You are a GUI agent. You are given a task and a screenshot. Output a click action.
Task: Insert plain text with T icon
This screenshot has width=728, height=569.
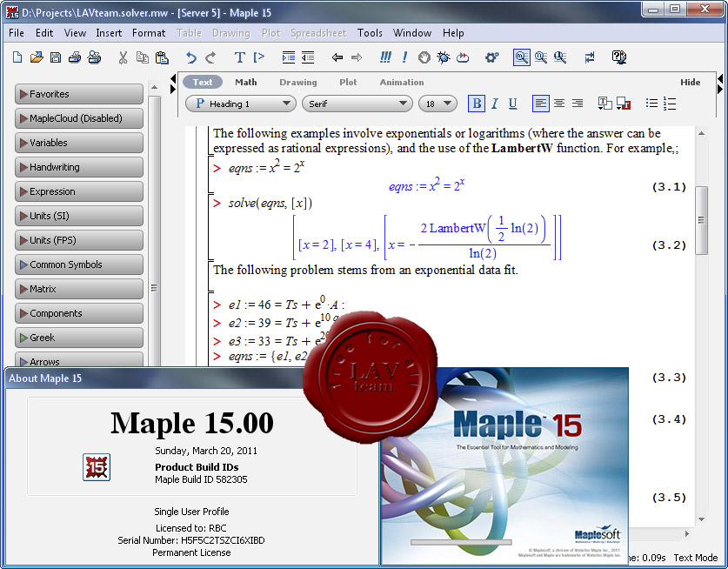[239, 57]
